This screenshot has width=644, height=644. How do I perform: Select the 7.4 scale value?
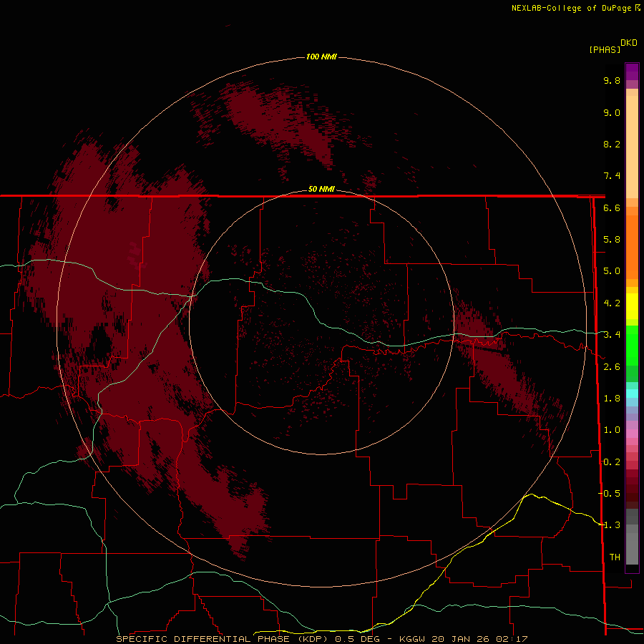tap(612, 176)
